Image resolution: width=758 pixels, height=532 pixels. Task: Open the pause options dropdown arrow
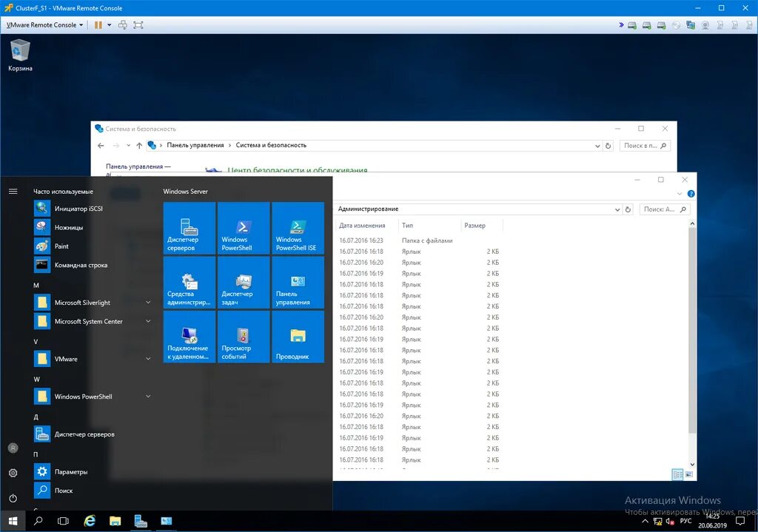110,24
